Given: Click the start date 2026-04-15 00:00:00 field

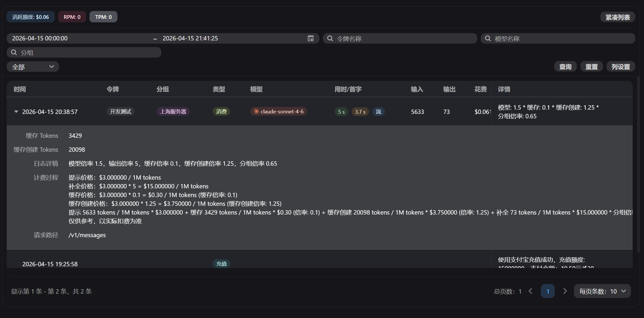Looking at the screenshot, I should (78, 38).
